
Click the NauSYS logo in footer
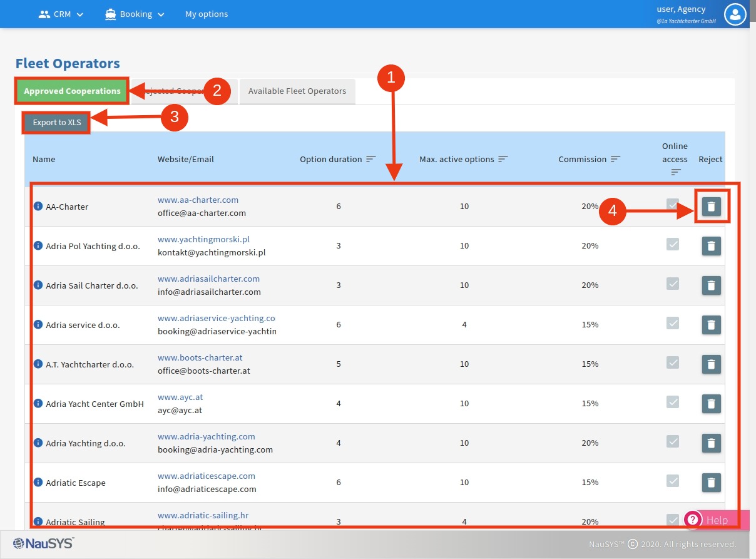click(43, 543)
